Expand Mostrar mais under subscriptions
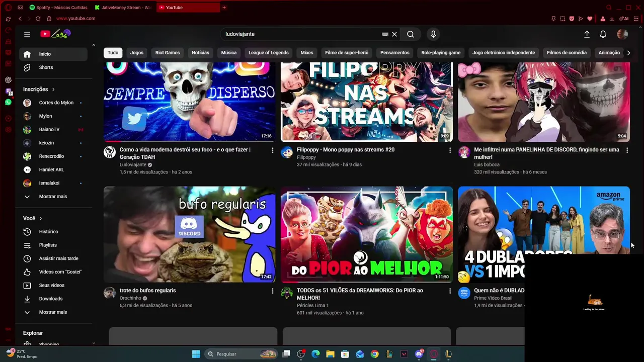This screenshot has width=644, height=362. (53, 197)
